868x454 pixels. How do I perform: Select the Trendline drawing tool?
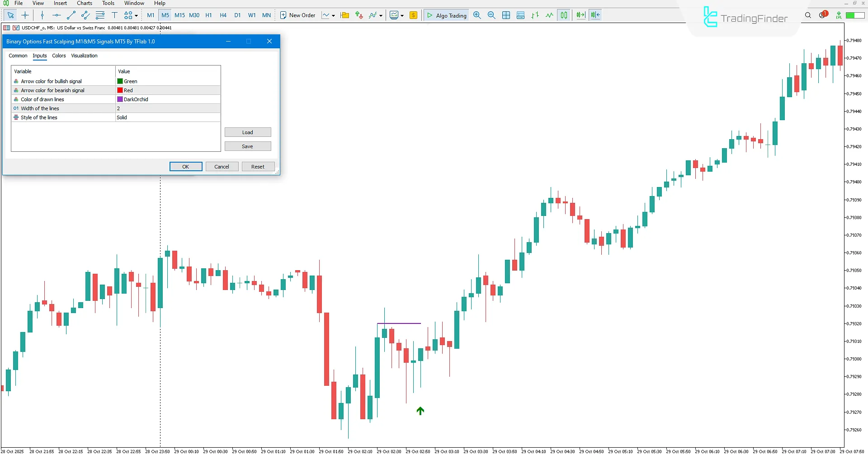71,15
